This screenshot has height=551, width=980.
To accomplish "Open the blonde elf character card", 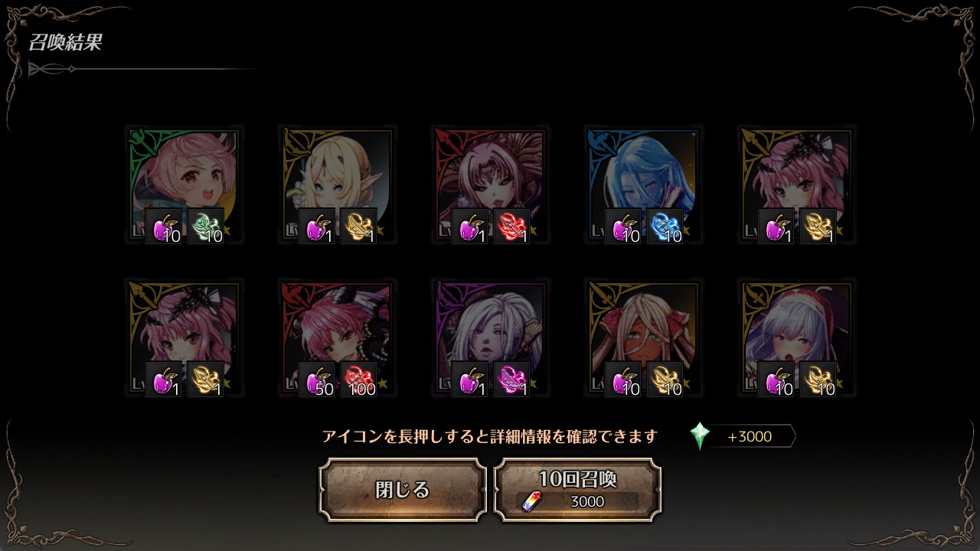I will coord(337,185).
